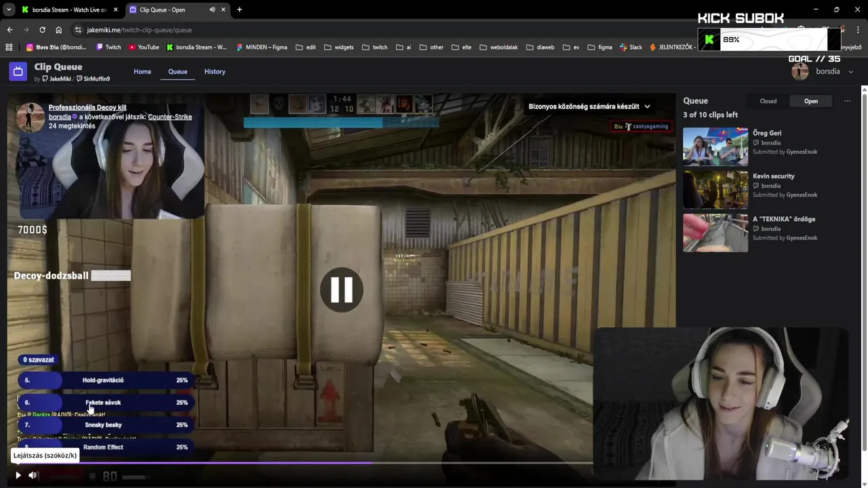Open the tab search dropdown arrow

pos(9,9)
